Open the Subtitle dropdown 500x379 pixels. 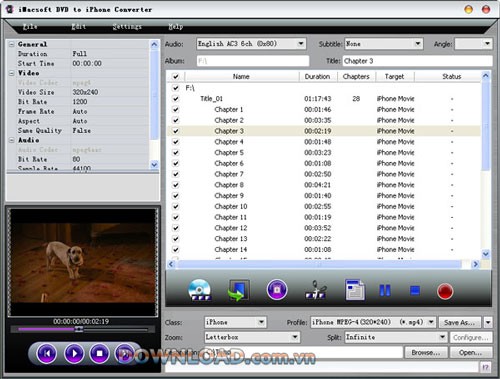[418, 44]
